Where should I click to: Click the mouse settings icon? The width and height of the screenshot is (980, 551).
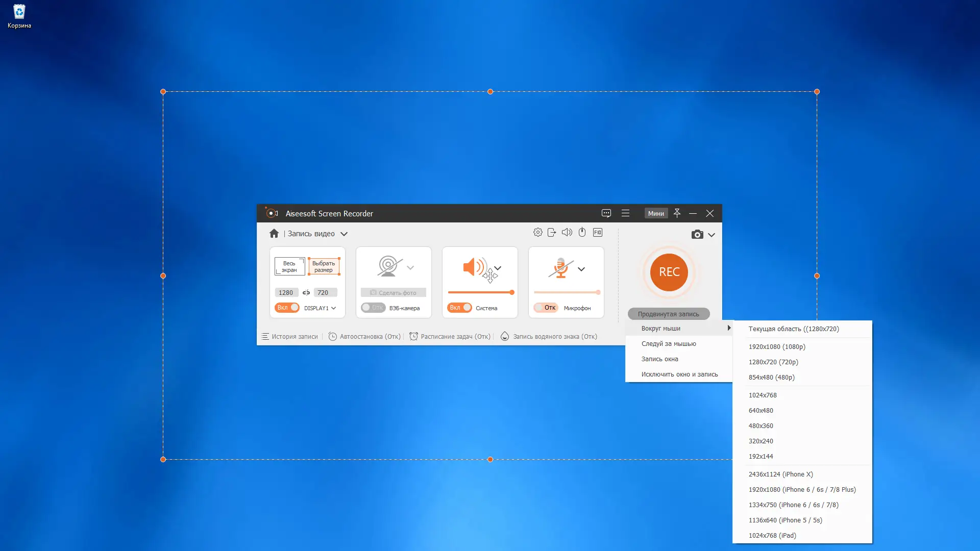582,233
